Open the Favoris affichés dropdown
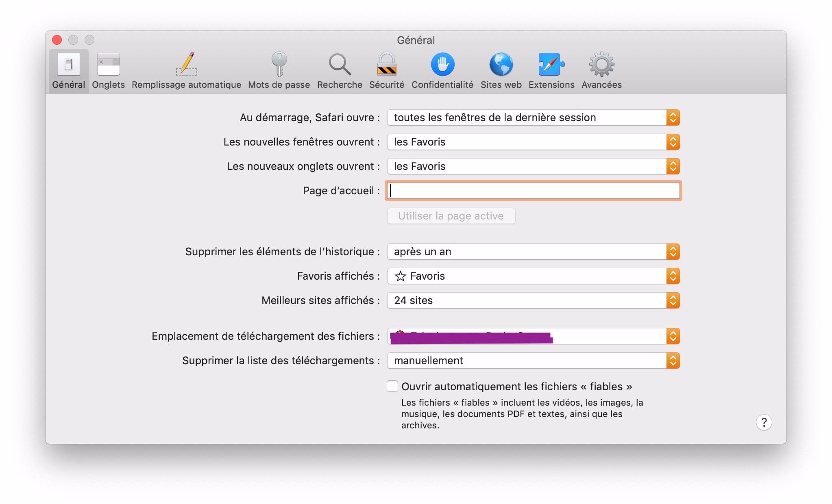 click(533, 276)
